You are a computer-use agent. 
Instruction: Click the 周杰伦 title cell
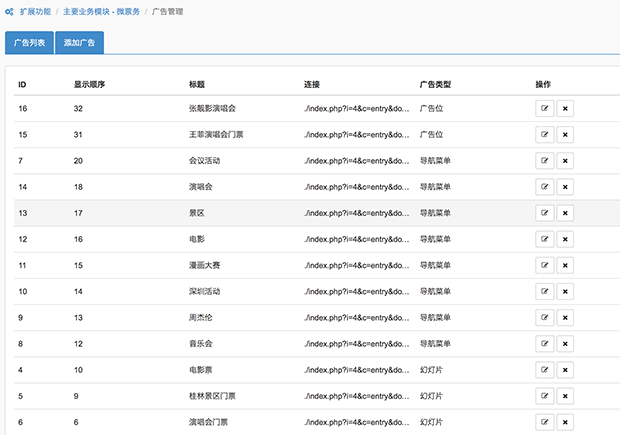pos(201,317)
